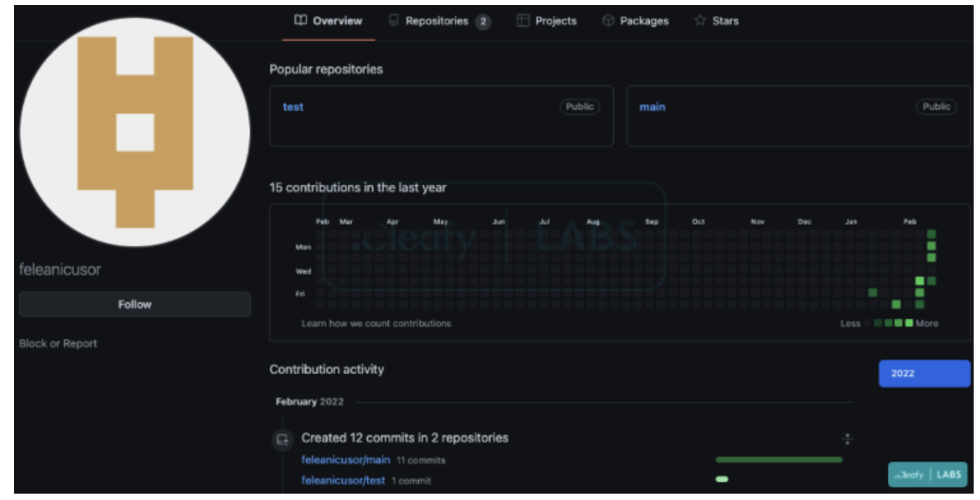Viewport: 980px width, 500px height.
Task: Open the Projects tab
Action: 556,21
